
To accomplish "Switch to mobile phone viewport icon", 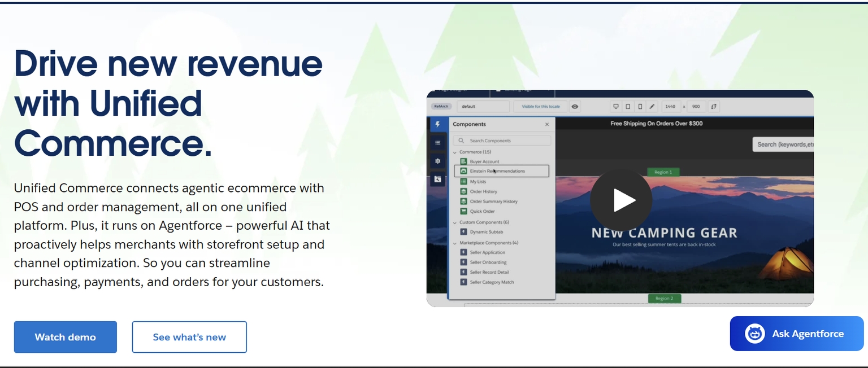I will pos(640,106).
